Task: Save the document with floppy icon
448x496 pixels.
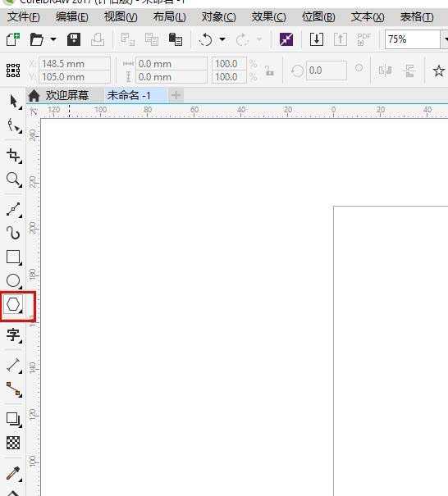Action: [74, 39]
